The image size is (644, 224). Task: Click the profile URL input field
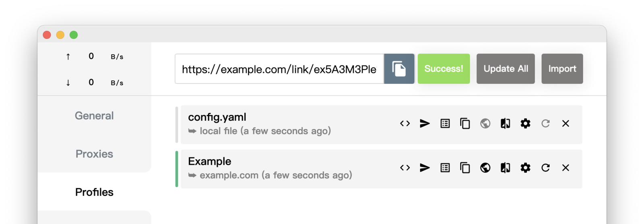click(x=279, y=69)
